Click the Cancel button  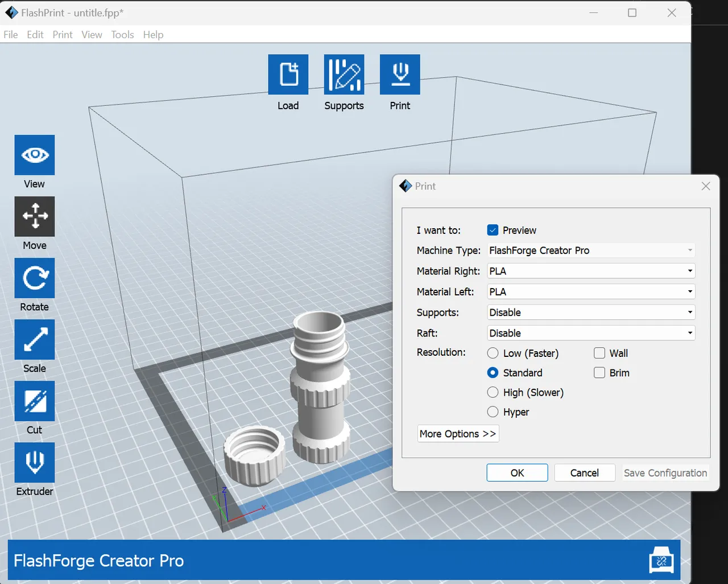pyautogui.click(x=585, y=473)
